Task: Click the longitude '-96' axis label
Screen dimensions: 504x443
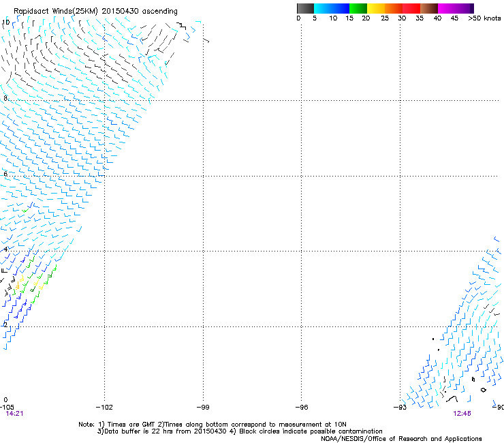Action: pyautogui.click(x=302, y=407)
